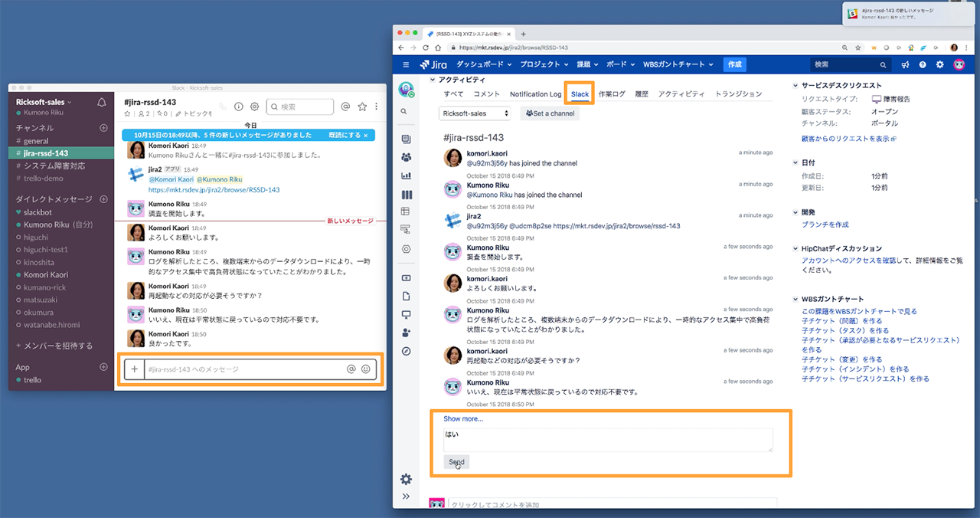Screen dimensions: 980x518
Task: Click メンバーを招待する in Slack sidebar
Action: point(54,346)
